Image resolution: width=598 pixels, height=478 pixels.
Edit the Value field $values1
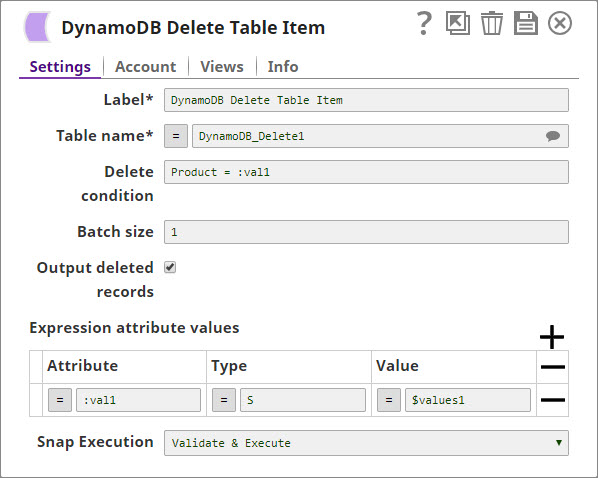coord(468,400)
